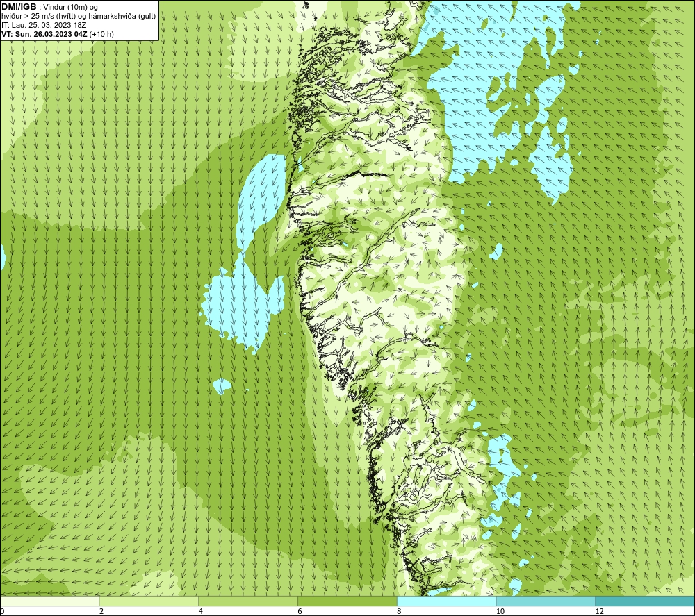
Task: Click the '(+10 h)' forecast offset text
Action: click(101, 34)
